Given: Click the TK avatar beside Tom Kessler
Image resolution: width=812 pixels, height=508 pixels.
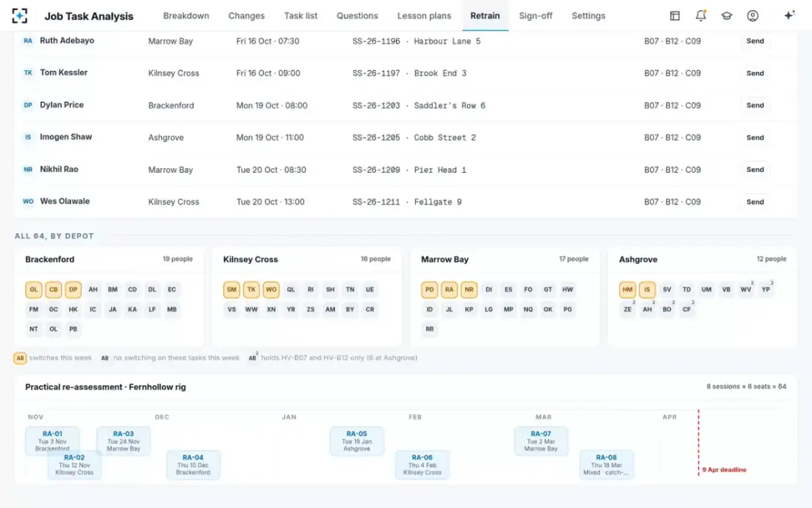Looking at the screenshot, I should pos(28,73).
